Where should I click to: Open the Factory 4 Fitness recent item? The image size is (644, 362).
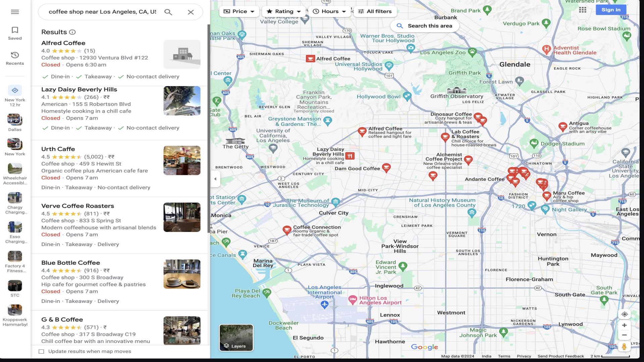(x=15, y=262)
